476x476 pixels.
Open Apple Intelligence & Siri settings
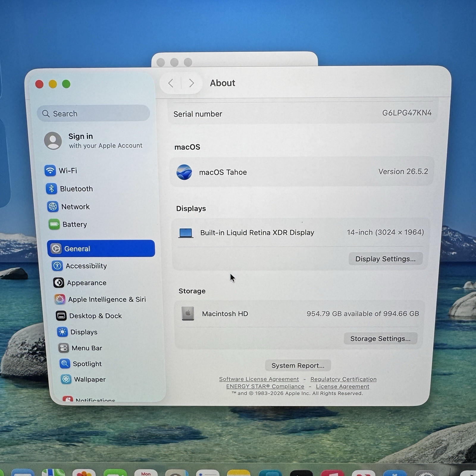100,299
